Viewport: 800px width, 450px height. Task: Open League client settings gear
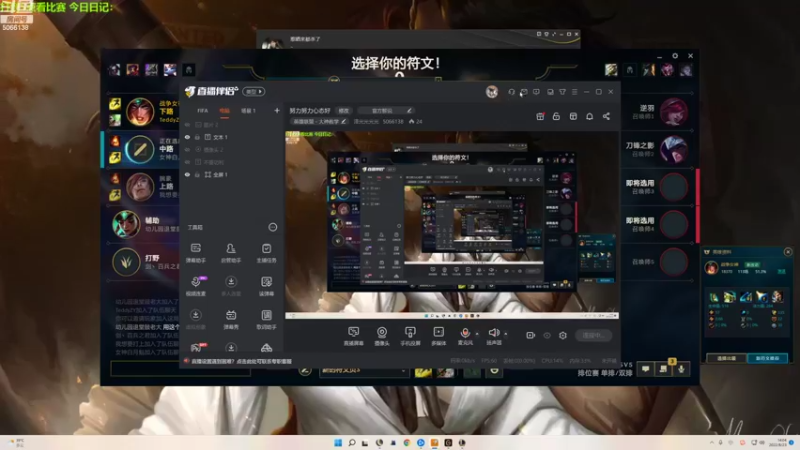click(675, 56)
